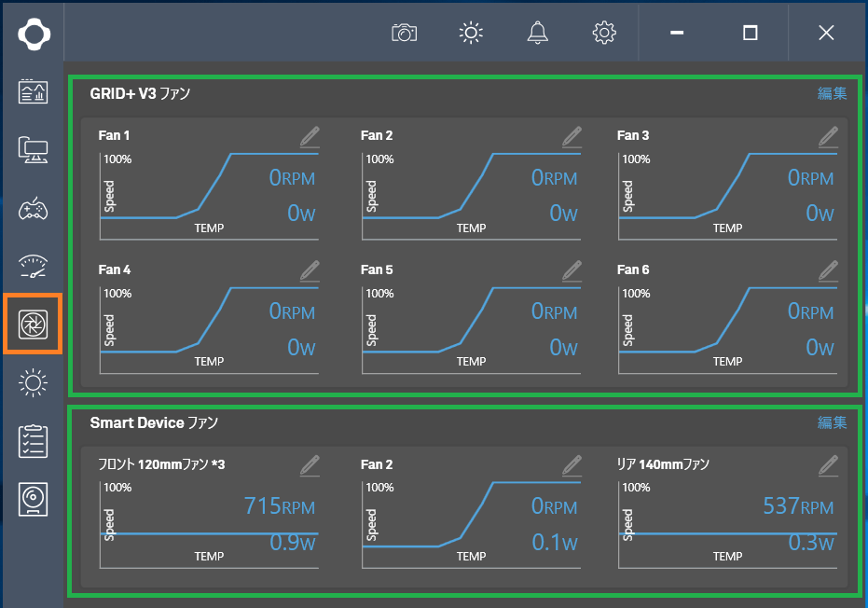Viewport: 868px width, 608px height.
Task: Open the brightness theme toggle icon
Action: pos(471,33)
